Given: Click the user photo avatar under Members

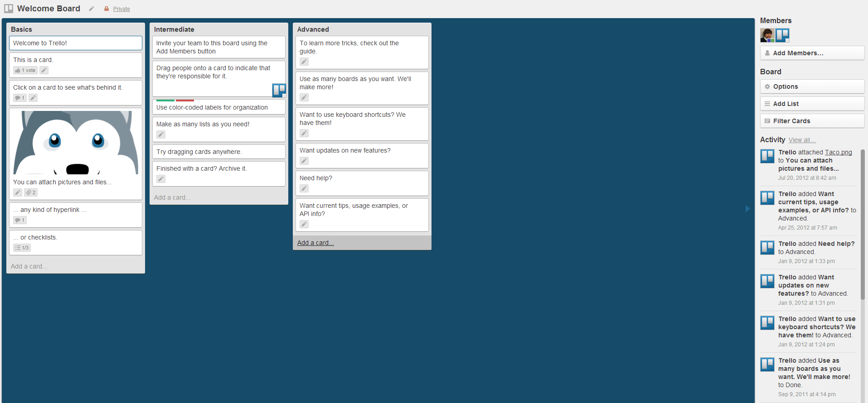Looking at the screenshot, I should coord(767,35).
